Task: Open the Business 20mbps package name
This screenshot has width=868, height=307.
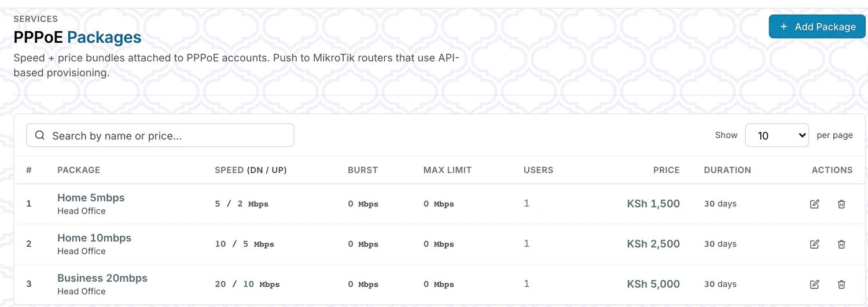Action: tap(102, 278)
